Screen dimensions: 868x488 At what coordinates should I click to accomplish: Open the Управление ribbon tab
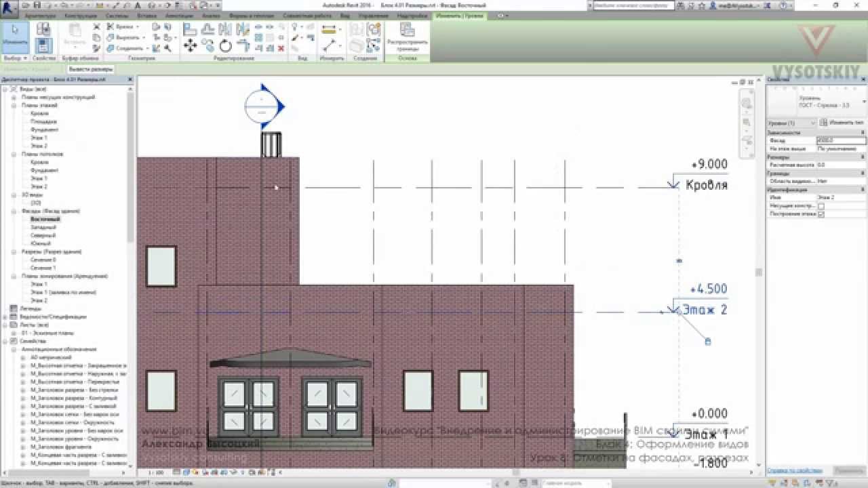pos(374,15)
